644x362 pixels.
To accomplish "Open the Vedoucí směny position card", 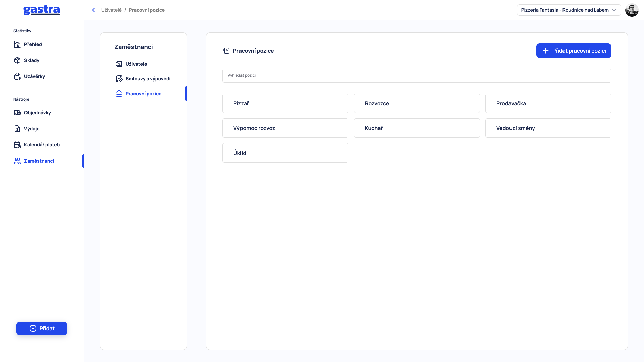I will coord(548,128).
